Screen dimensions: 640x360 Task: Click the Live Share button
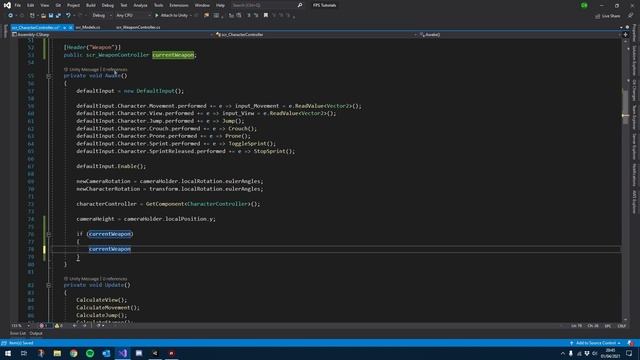(608, 16)
